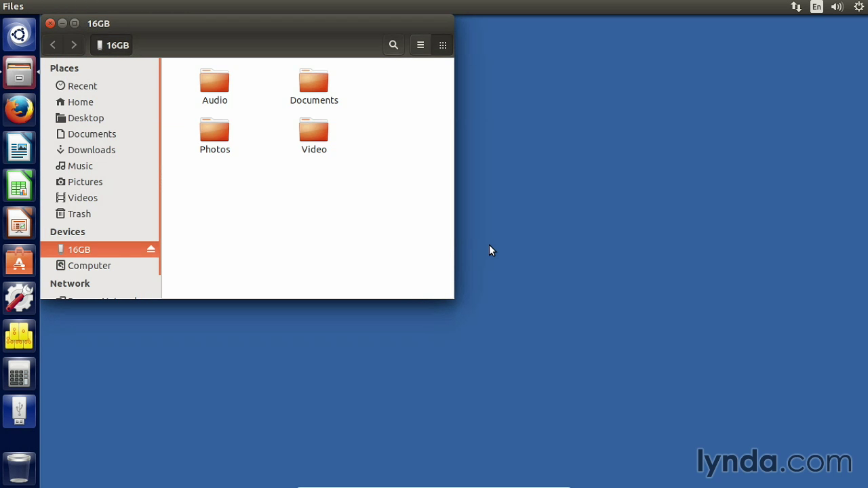Select the Photos folder
The width and height of the screenshot is (868, 488).
click(214, 136)
